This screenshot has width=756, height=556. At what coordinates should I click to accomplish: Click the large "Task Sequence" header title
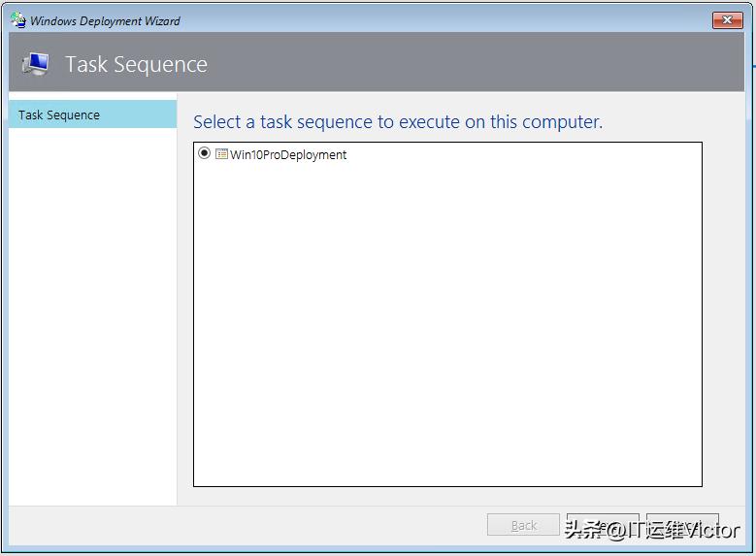point(136,65)
